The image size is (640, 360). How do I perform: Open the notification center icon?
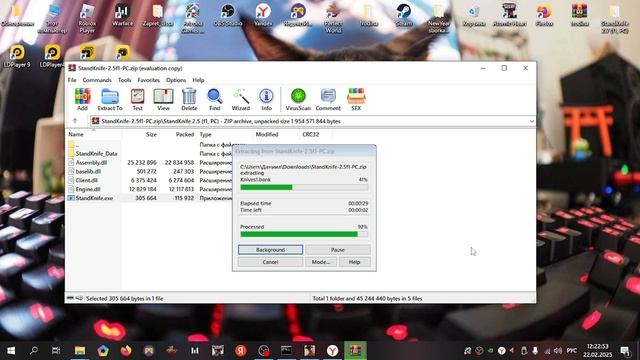pyautogui.click(x=625, y=350)
